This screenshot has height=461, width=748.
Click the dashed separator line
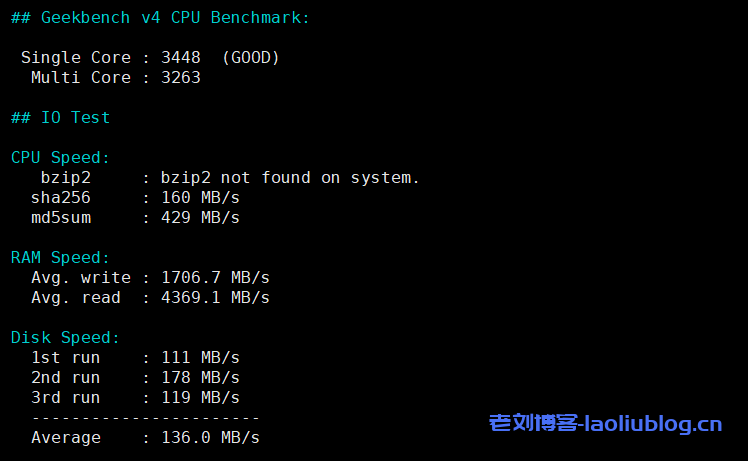pos(145,418)
